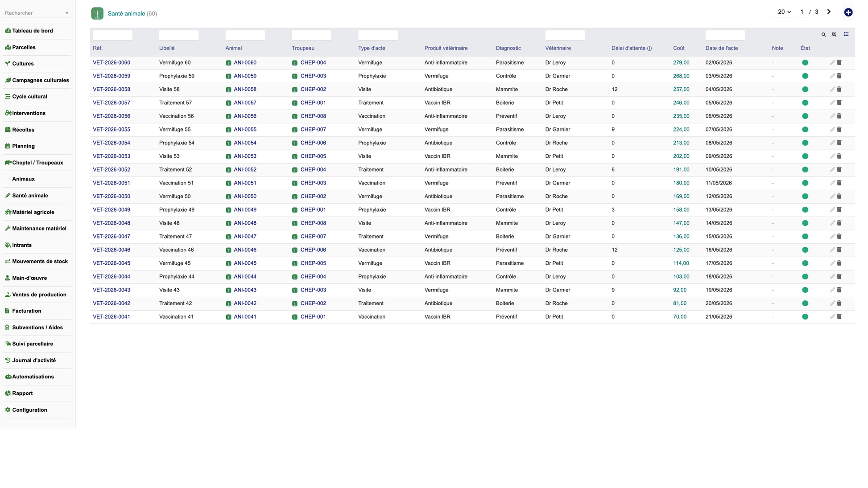Click the Rapport pie chart icon

click(8, 394)
